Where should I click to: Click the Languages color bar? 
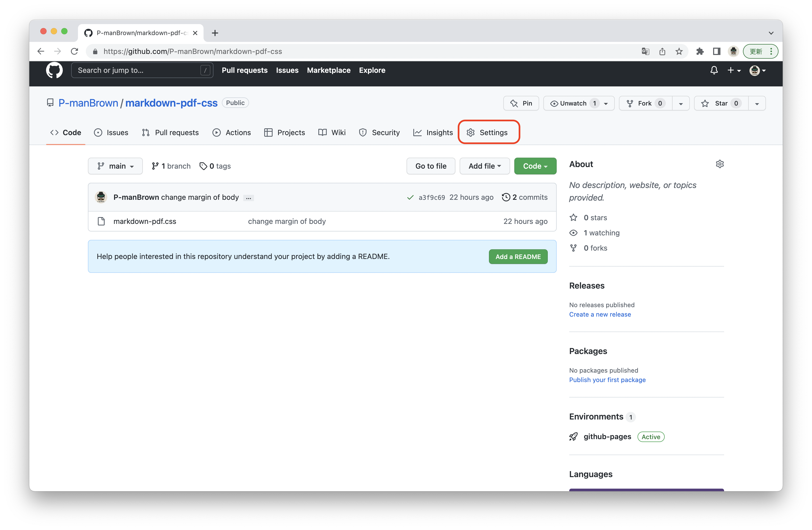pos(646,490)
